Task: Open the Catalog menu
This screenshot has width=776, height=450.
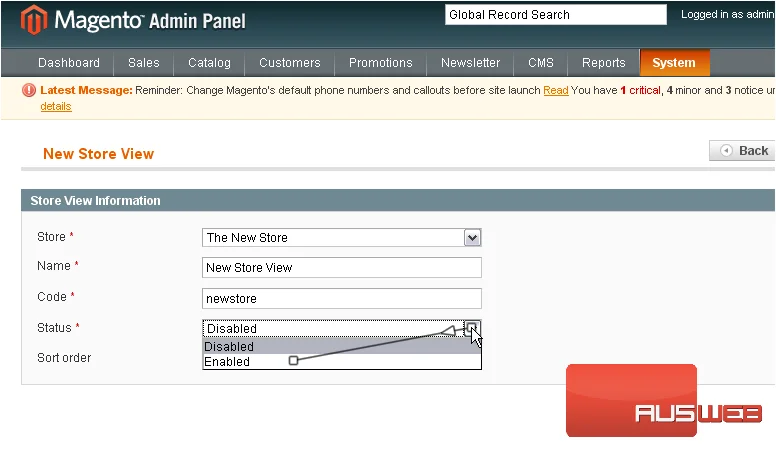Action: coord(209,63)
